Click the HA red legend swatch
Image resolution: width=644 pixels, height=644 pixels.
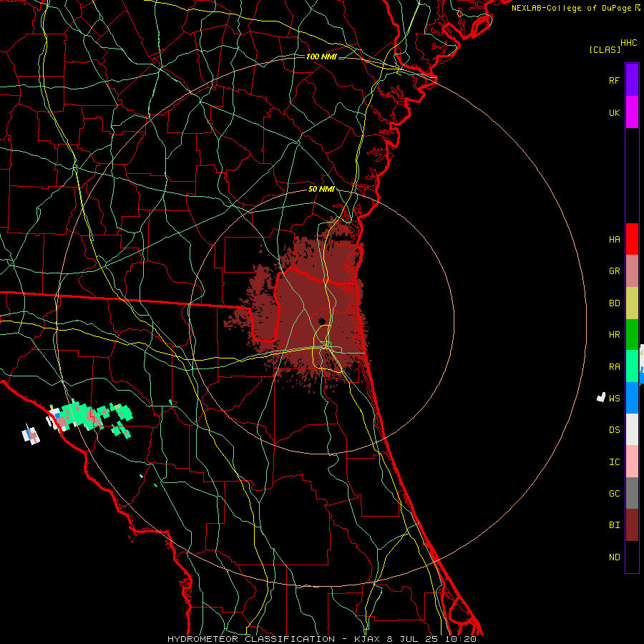[632, 239]
